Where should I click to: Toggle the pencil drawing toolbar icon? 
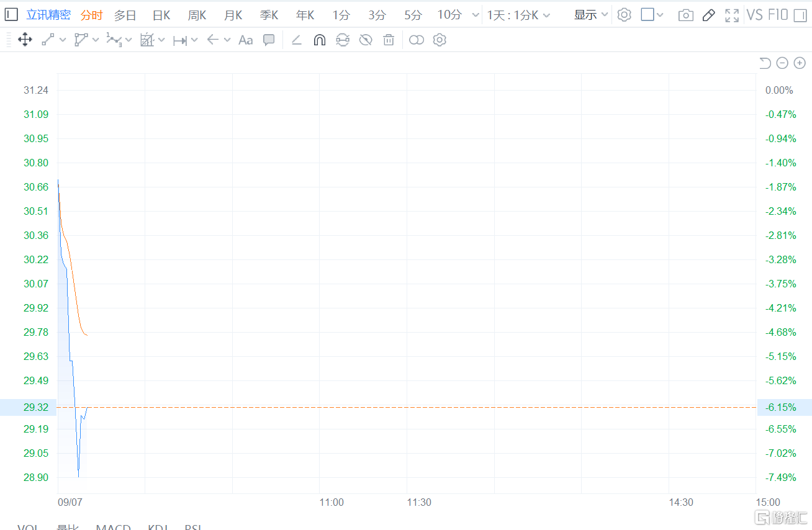(x=709, y=15)
